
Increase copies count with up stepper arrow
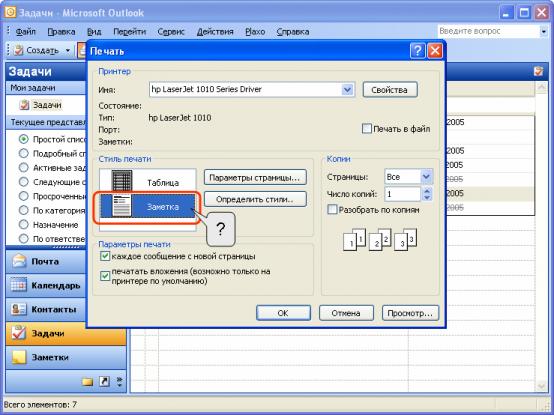[427, 190]
